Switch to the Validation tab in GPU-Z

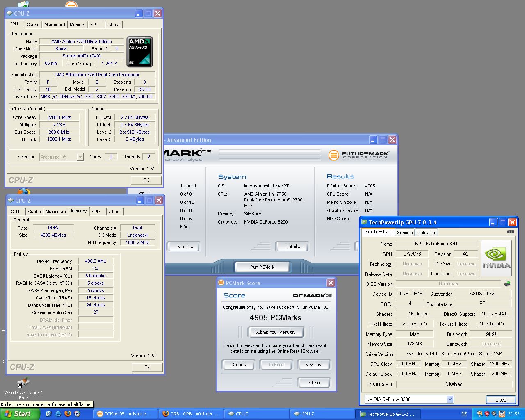[x=427, y=232]
